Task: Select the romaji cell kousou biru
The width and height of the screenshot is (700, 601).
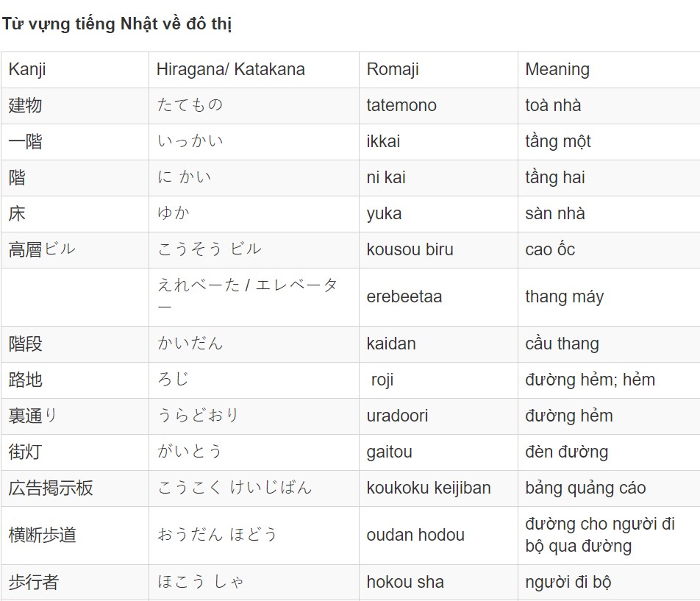Action: tap(438, 250)
